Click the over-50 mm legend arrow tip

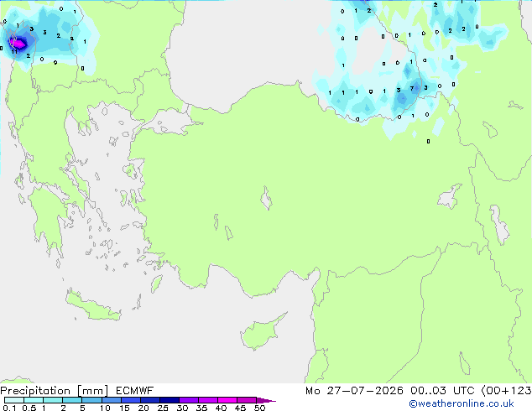tap(266, 400)
